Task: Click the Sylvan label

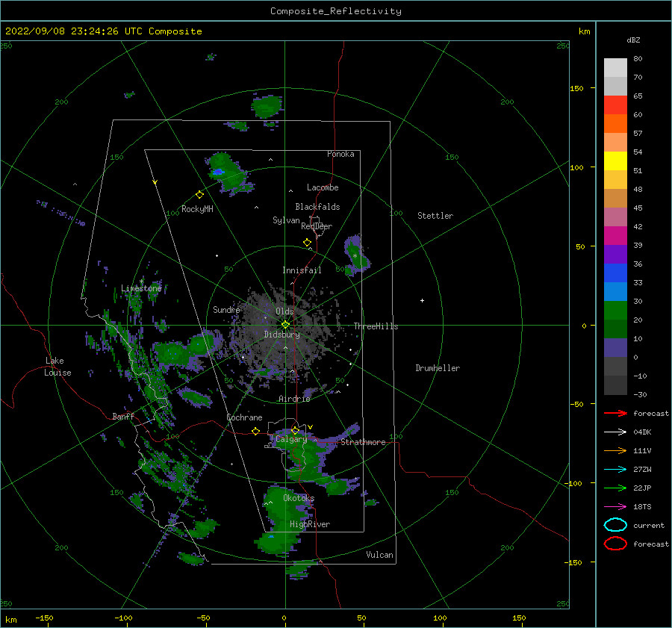Action: pos(286,220)
